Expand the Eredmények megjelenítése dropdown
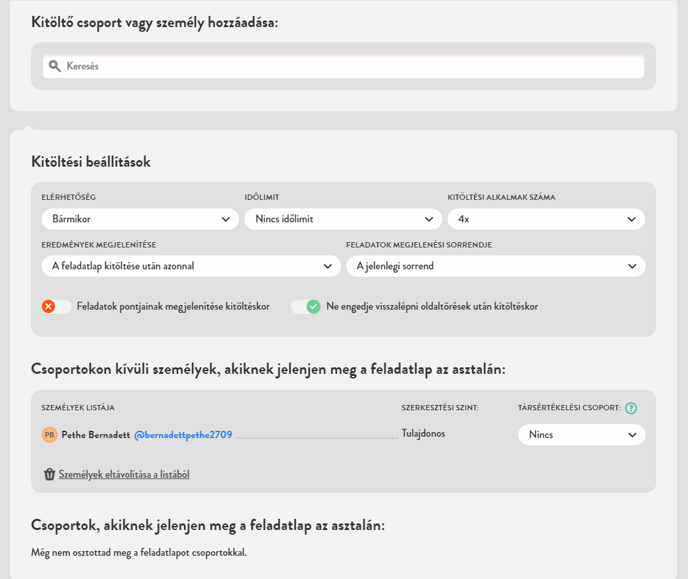This screenshot has height=579, width=688. (x=191, y=266)
